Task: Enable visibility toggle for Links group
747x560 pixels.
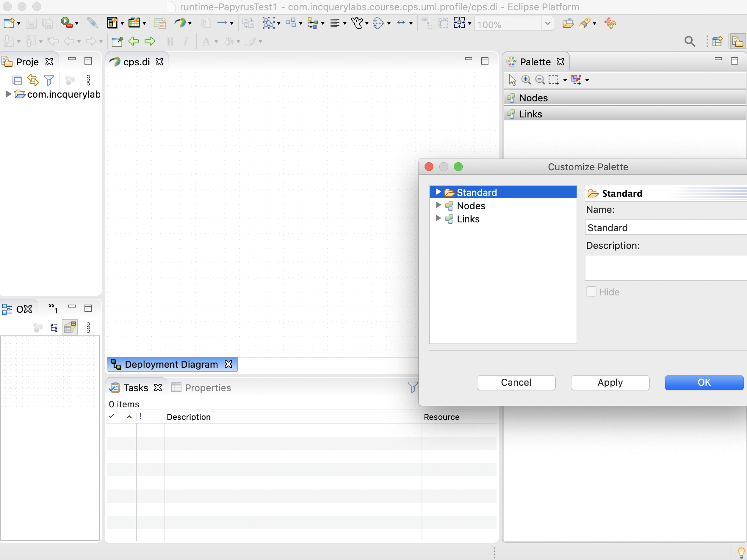Action: click(468, 218)
